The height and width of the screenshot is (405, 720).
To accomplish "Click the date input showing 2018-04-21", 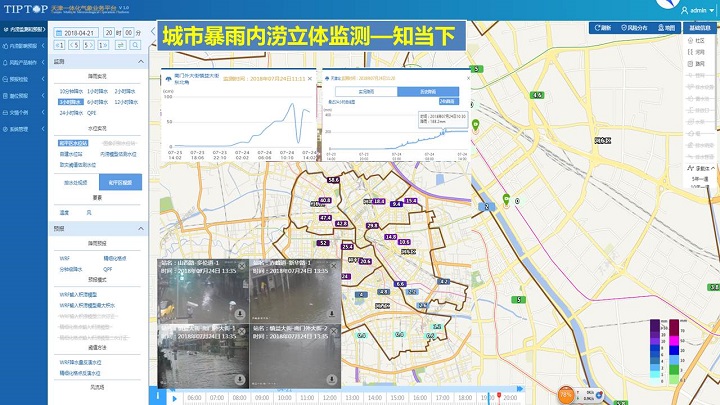I will [77, 33].
